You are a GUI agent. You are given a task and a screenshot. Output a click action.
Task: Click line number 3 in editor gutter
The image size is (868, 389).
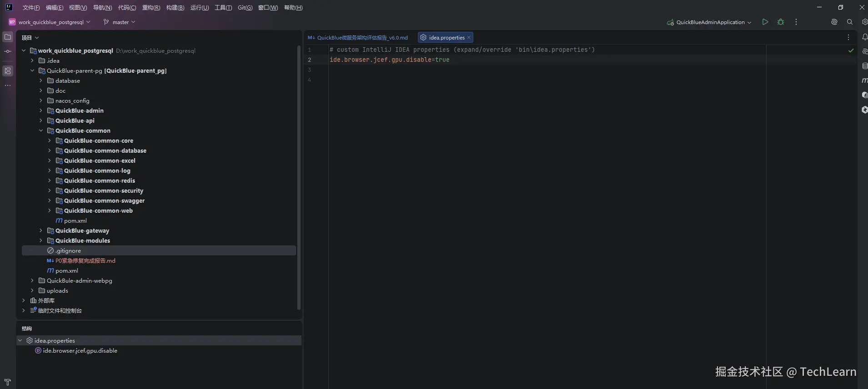click(x=310, y=70)
